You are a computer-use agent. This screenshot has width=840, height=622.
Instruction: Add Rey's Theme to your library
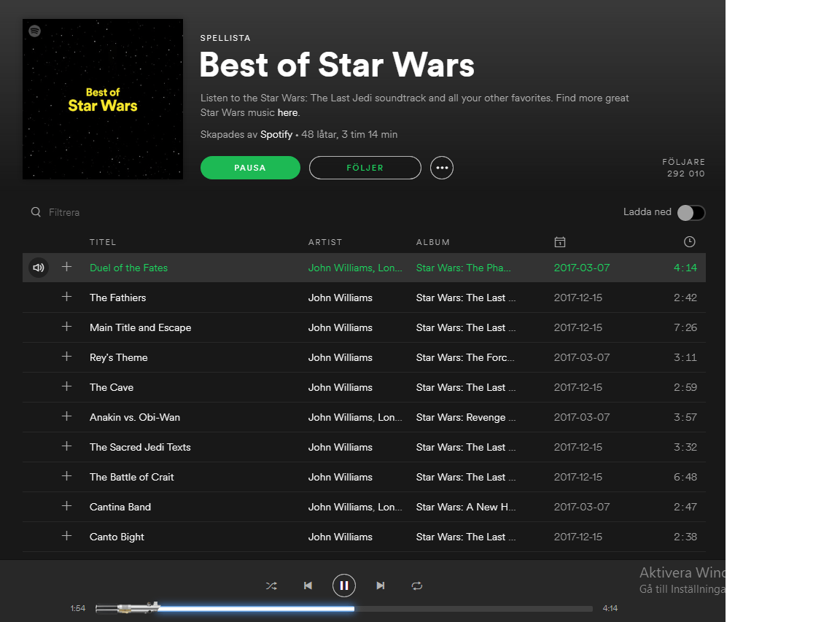(66, 357)
